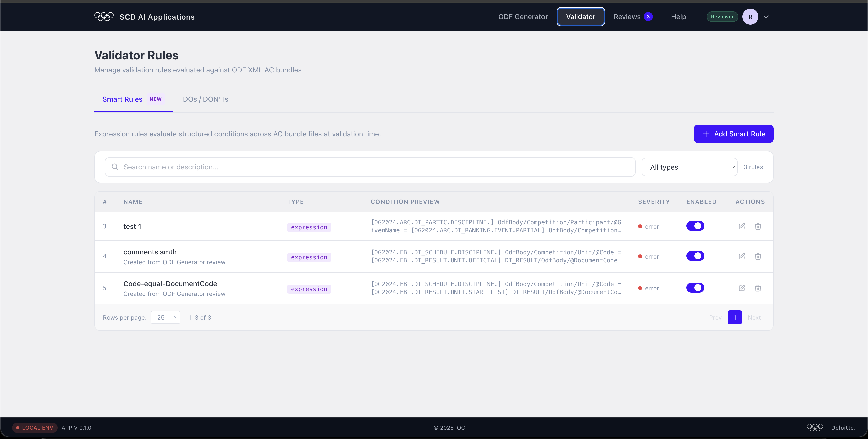Click the 'test 1' rule name
868x439 pixels.
pyautogui.click(x=132, y=226)
